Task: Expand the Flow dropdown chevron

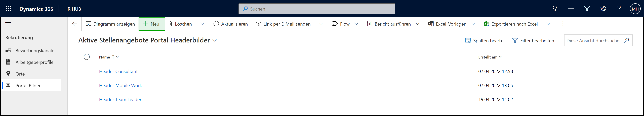Action: point(356,24)
